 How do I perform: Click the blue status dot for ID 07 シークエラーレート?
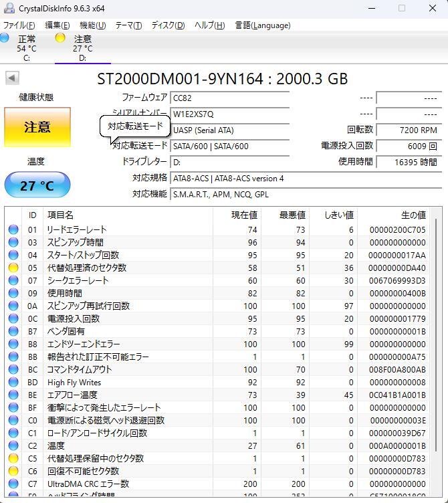tap(13, 280)
